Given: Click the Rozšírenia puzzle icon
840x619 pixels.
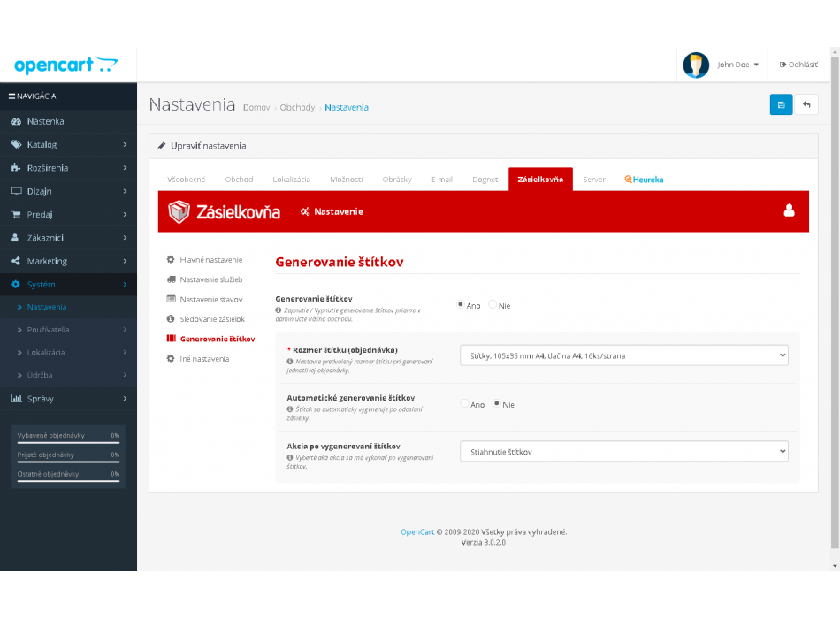Looking at the screenshot, I should tap(16, 168).
